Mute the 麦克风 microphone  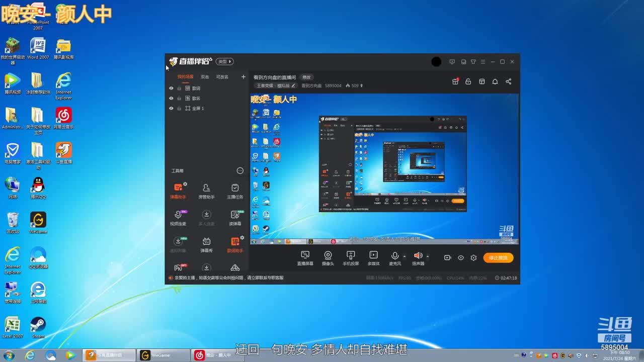395,256
